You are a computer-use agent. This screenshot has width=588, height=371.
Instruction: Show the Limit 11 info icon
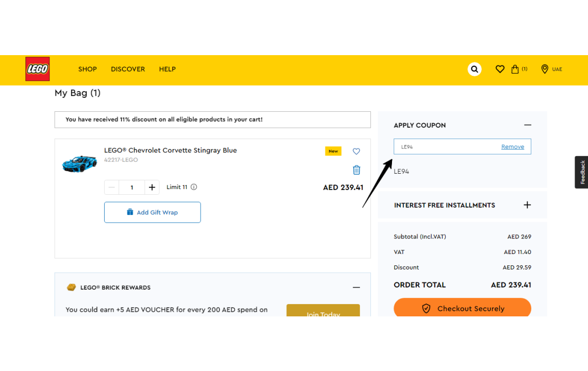194,187
